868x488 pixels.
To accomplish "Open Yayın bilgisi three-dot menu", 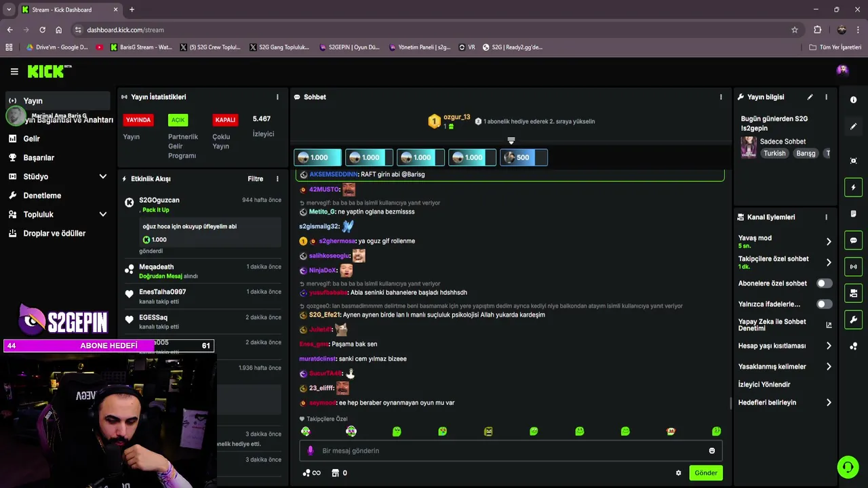I will coord(826,97).
